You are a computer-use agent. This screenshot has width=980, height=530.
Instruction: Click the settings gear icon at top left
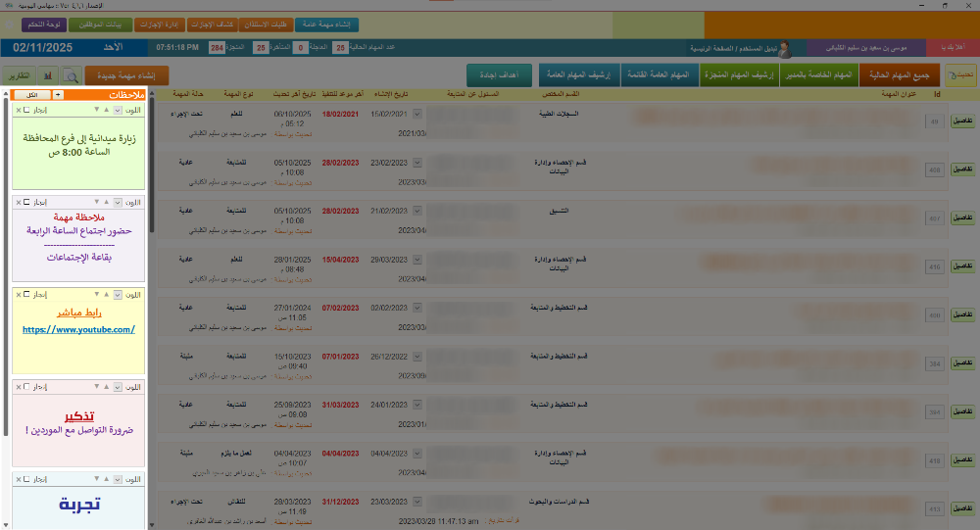[9, 22]
